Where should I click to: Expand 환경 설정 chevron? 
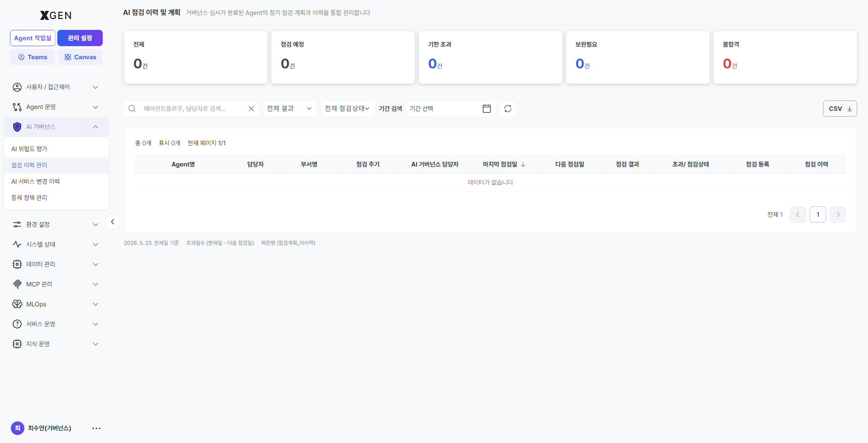[x=95, y=224]
